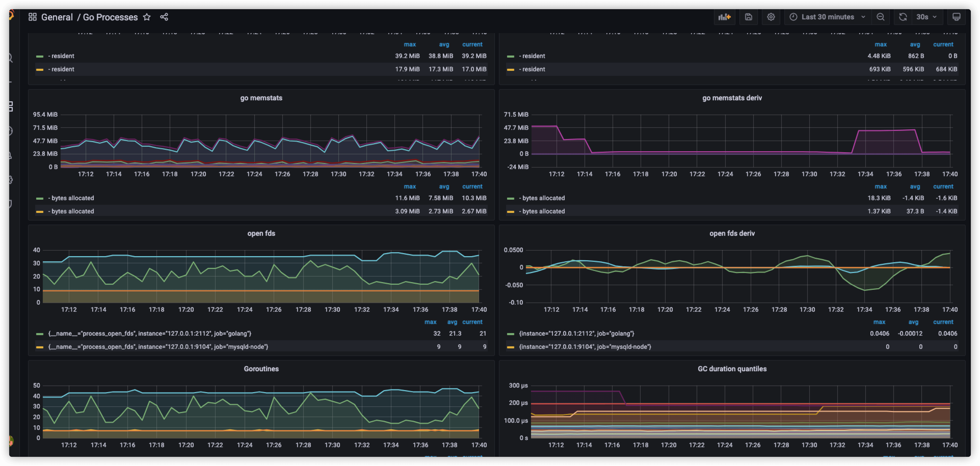Save the dashboard using the save icon

click(748, 17)
